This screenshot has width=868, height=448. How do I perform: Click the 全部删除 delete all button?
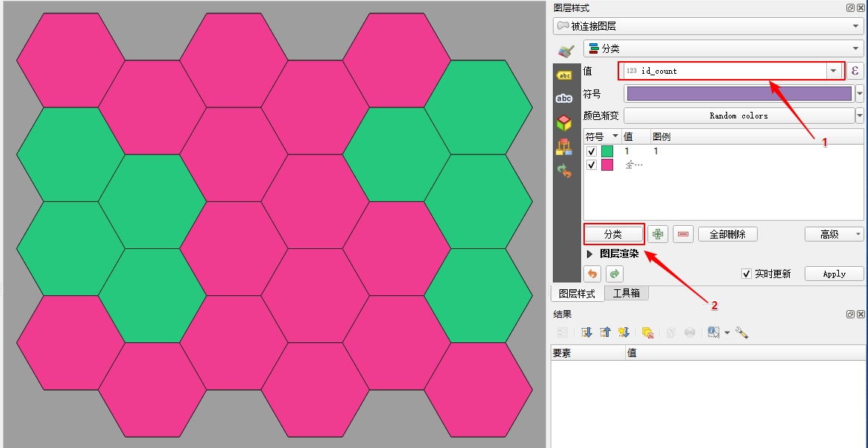[x=727, y=234]
